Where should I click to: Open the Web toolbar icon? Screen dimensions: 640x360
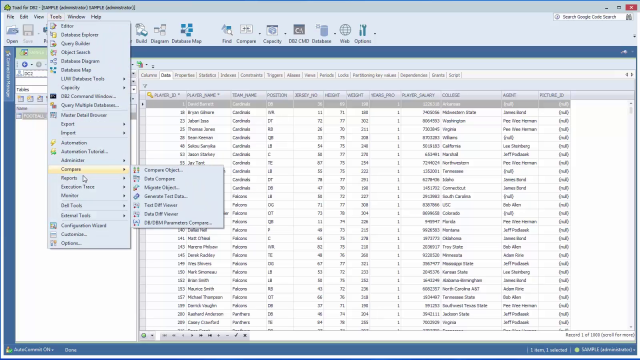(345, 33)
